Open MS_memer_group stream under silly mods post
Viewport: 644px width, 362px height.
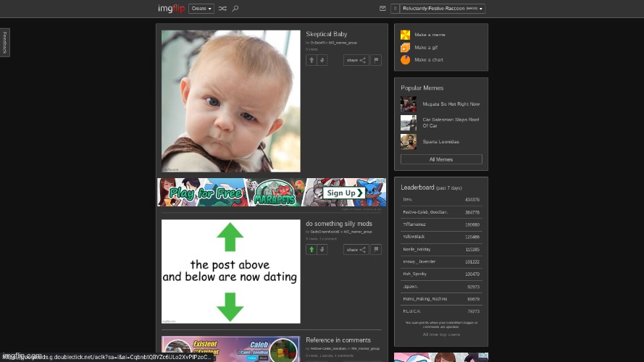pos(358,232)
